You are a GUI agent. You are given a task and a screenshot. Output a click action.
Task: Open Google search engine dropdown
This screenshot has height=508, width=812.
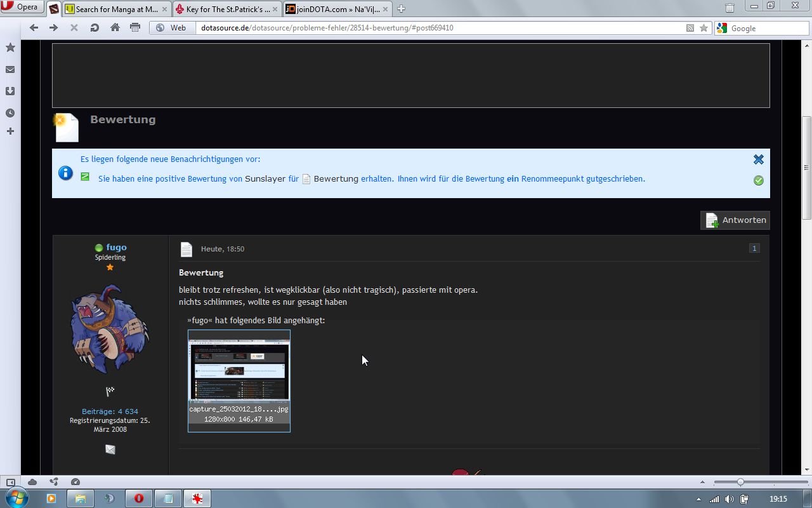tap(722, 28)
